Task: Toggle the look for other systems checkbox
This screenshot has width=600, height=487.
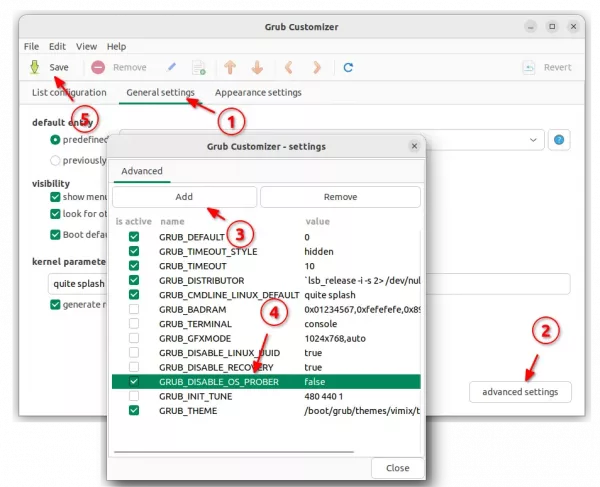Action: click(x=55, y=214)
